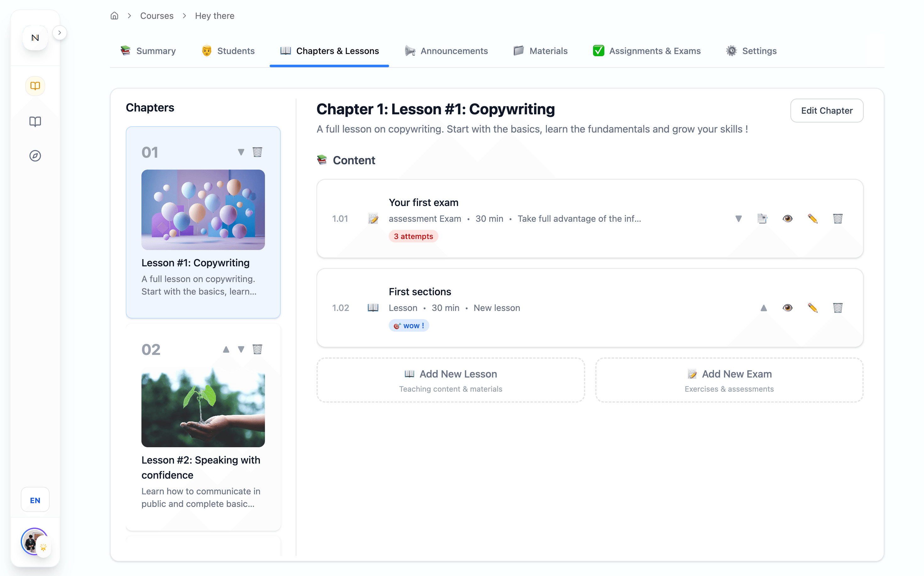Select the active orange book icon in sidebar

[35, 86]
